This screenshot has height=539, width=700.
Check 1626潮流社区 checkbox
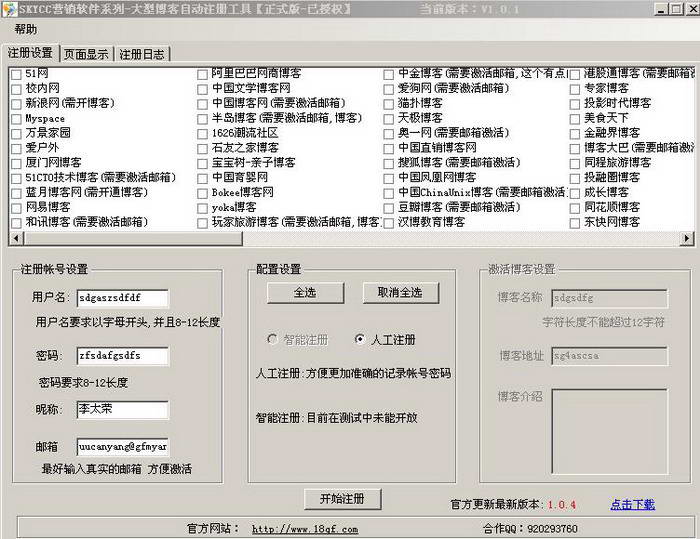point(202,134)
